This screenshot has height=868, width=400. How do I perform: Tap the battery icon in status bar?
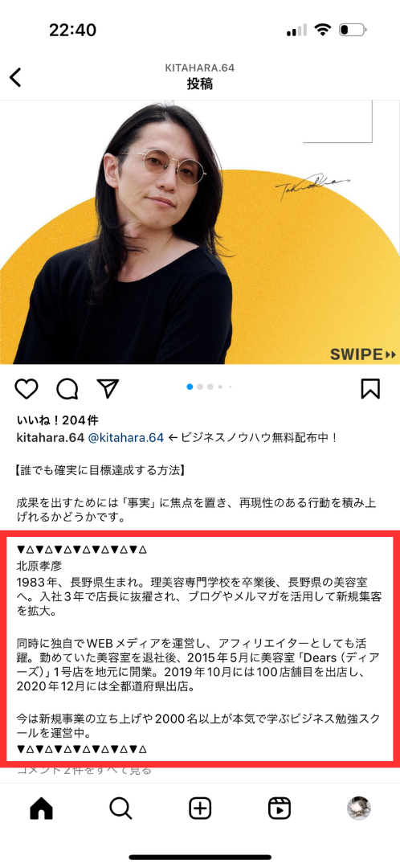pos(352,30)
